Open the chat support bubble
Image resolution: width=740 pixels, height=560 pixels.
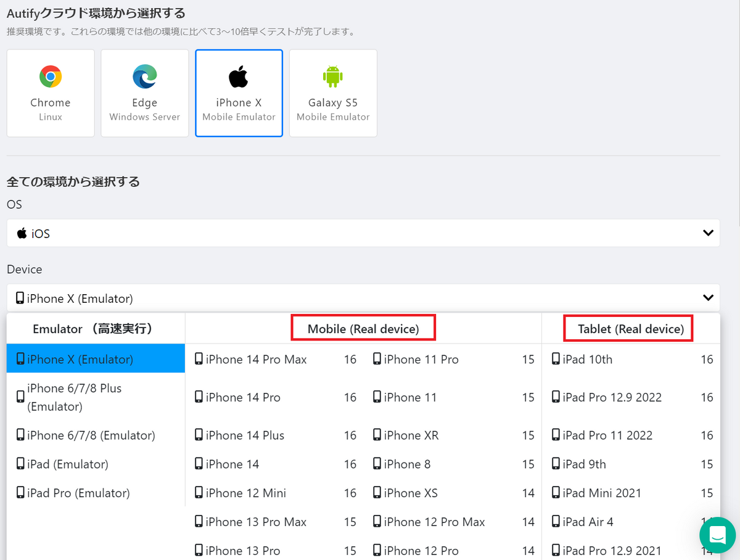click(717, 535)
